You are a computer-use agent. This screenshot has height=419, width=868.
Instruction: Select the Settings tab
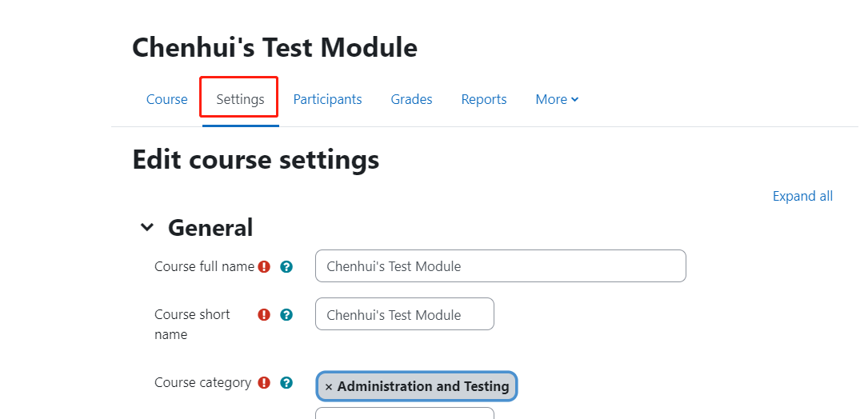click(x=240, y=99)
